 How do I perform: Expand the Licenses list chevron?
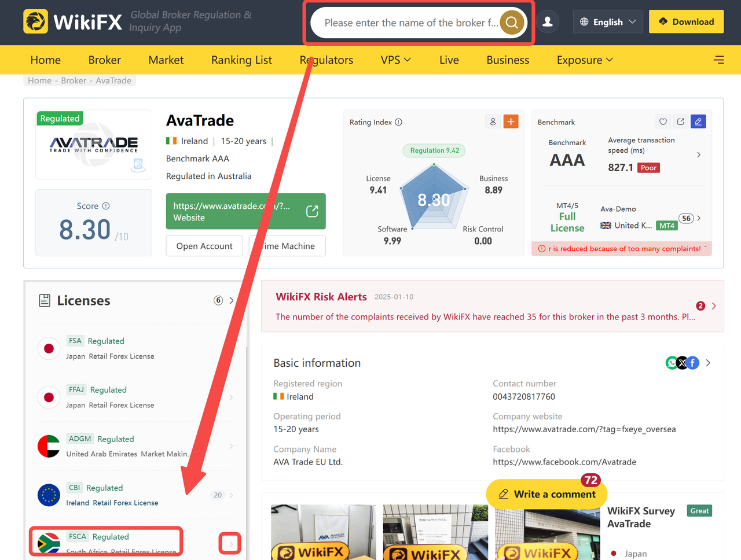coord(231,300)
